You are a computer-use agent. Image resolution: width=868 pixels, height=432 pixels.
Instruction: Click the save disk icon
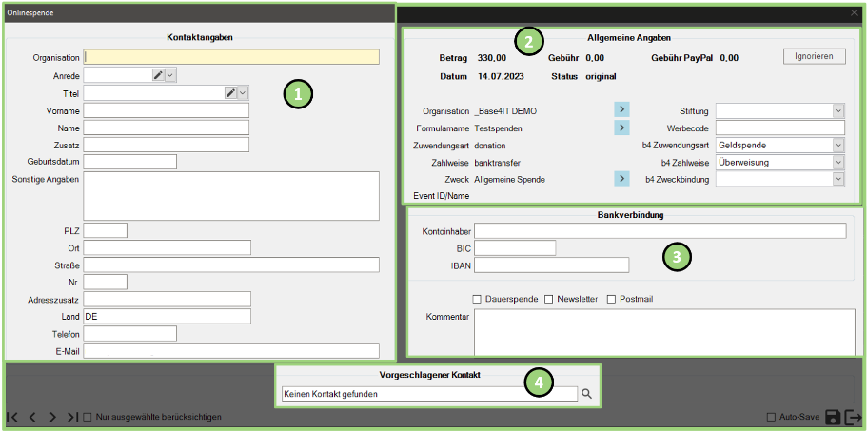[833, 417]
